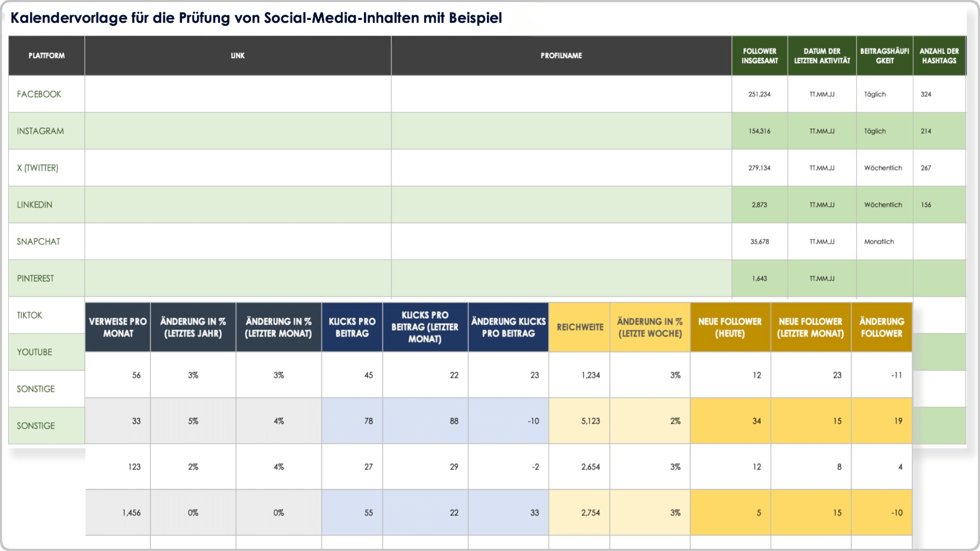Click the SNAPCHAT platform cell

46,241
